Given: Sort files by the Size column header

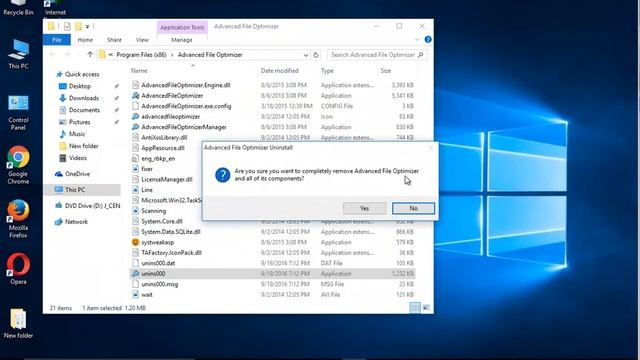Looking at the screenshot, I should [x=386, y=71].
